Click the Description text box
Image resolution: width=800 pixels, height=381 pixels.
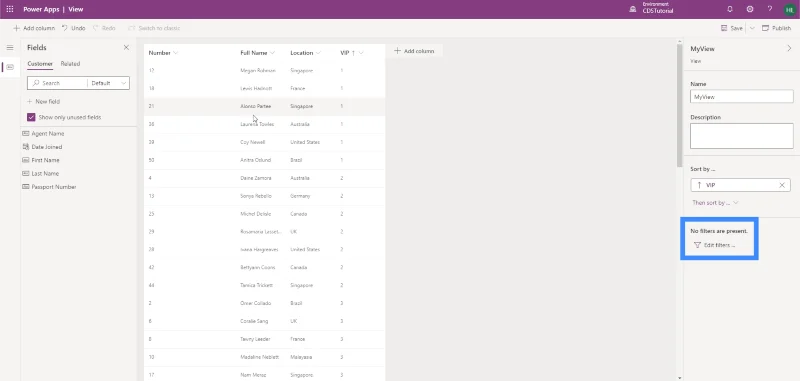coord(741,136)
